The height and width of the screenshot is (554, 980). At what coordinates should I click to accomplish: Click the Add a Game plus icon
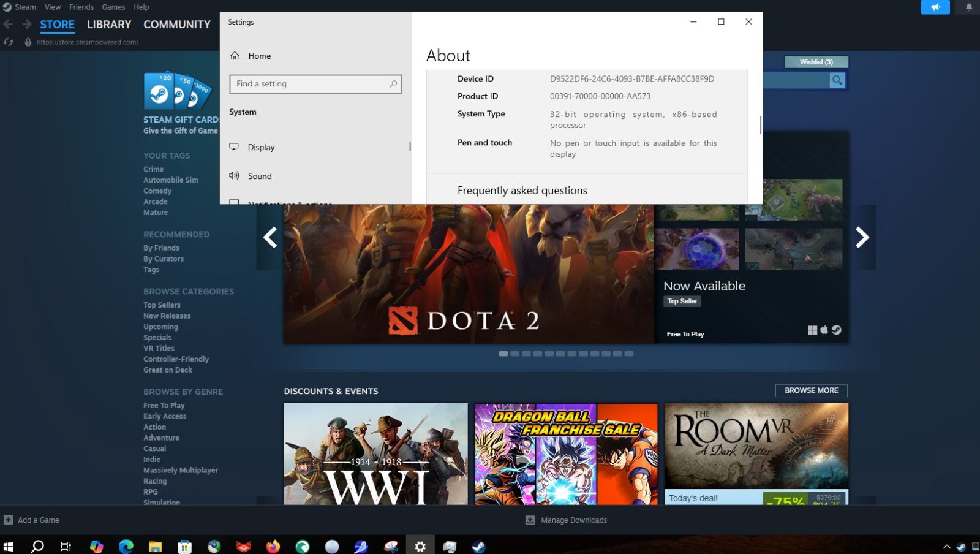pos(9,520)
